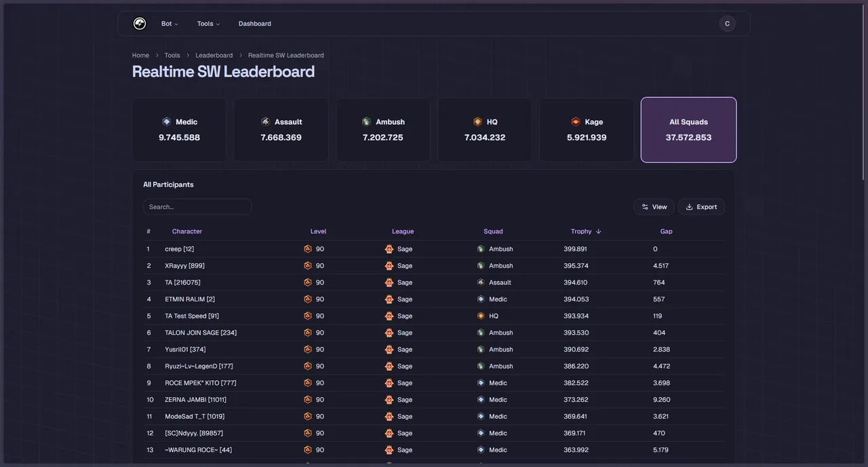The image size is (868, 467).
Task: Sort by the Squad column header
Action: (x=493, y=231)
